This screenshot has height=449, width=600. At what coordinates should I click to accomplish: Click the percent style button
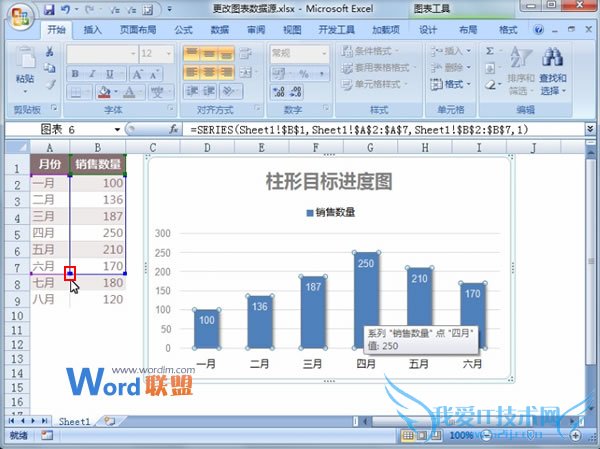tap(304, 74)
